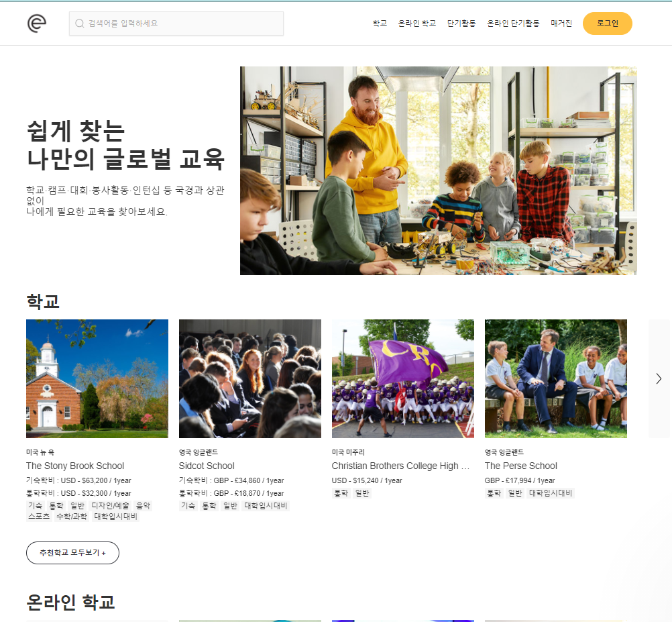Select 단기활동 in the top navigation
Image resolution: width=672 pixels, height=622 pixels.
[x=461, y=23]
